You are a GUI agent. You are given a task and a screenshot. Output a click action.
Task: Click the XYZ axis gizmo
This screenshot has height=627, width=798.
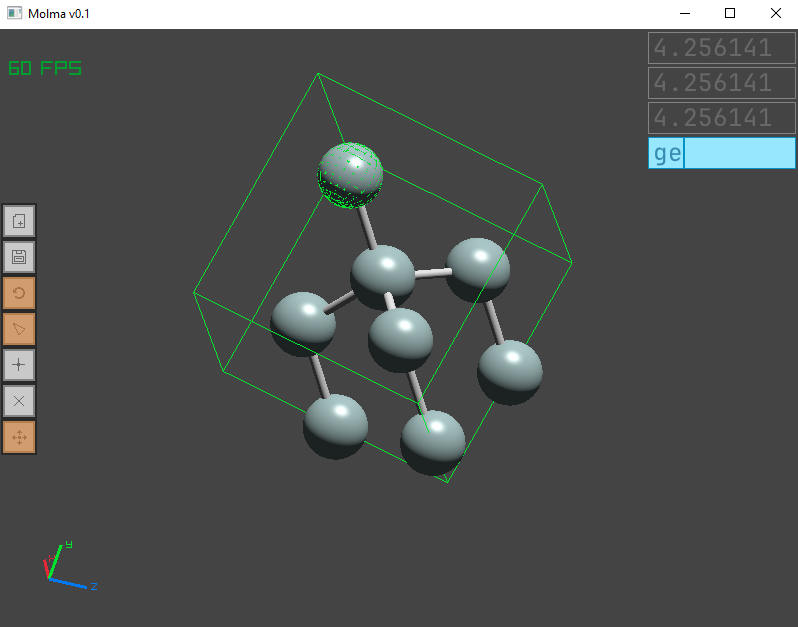[x=70, y=566]
